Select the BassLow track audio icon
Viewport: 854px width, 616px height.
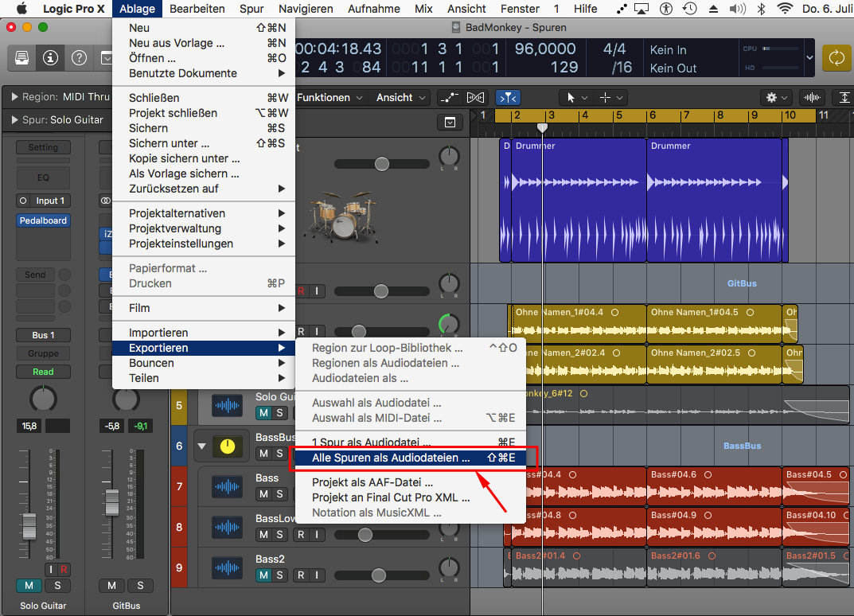[227, 527]
